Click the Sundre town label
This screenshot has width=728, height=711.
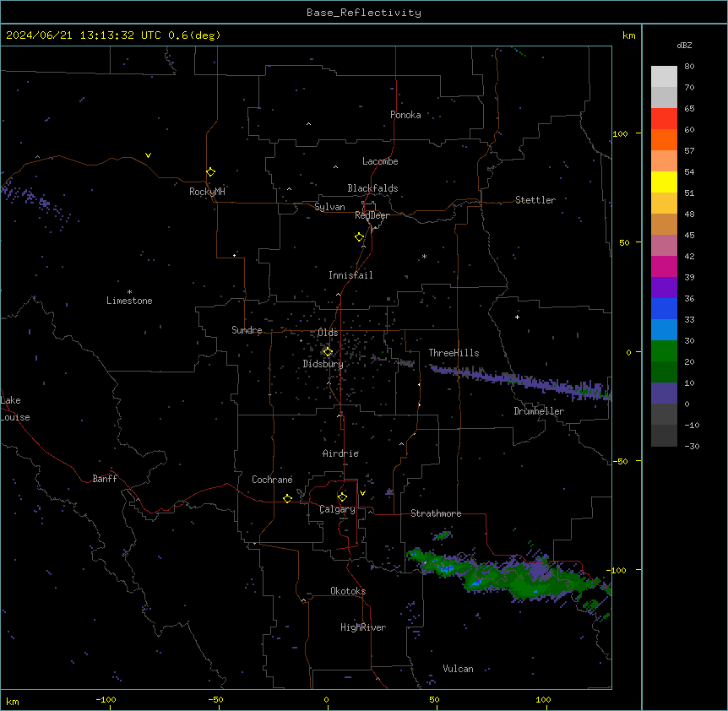coord(247,330)
